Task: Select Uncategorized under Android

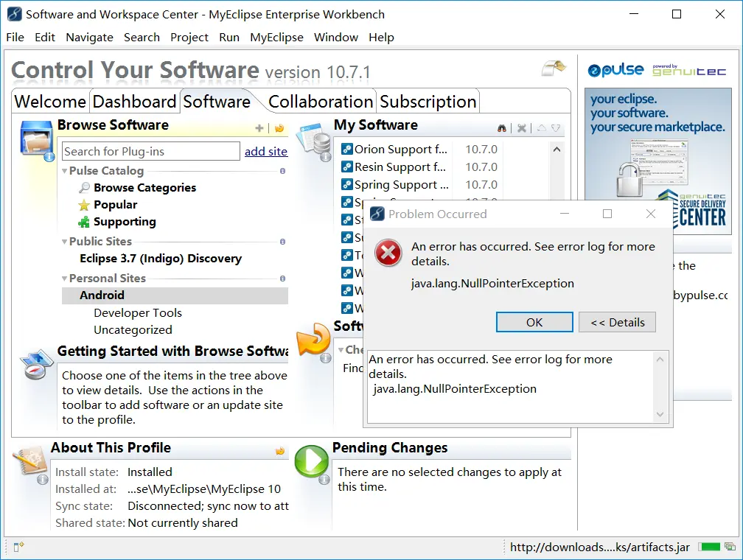Action: pyautogui.click(x=133, y=330)
